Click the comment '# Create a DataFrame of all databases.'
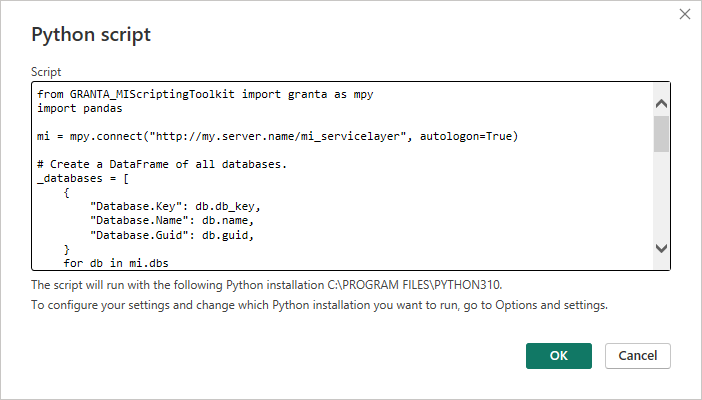The image size is (702, 400). pos(162,164)
